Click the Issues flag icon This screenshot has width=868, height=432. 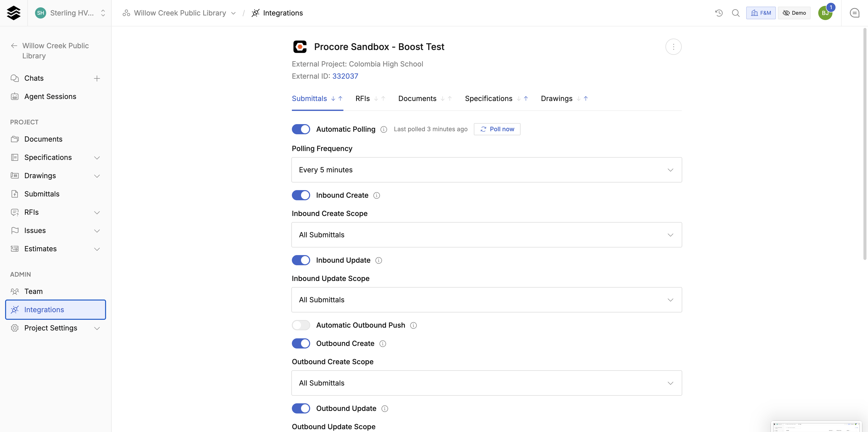pos(14,230)
